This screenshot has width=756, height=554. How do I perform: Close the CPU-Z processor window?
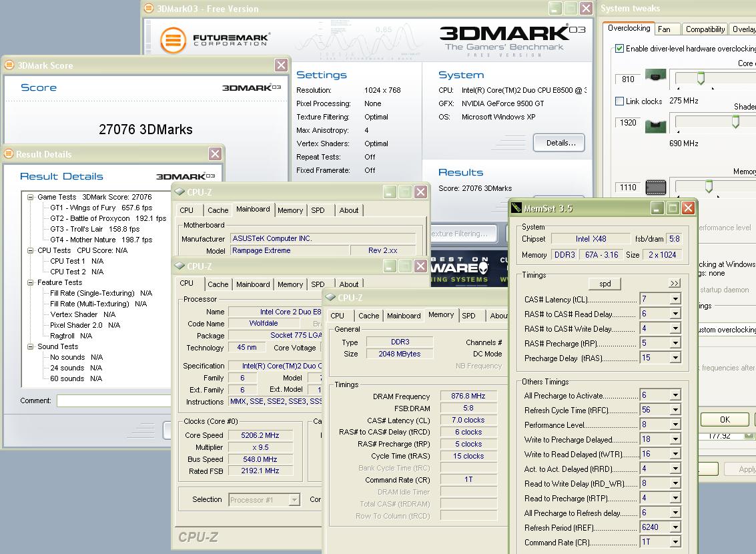tap(420, 266)
